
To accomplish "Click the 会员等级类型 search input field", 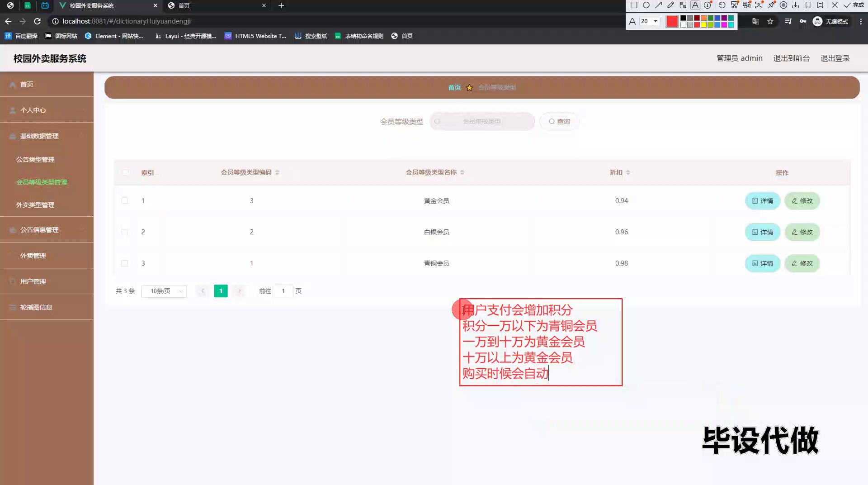I will click(482, 121).
